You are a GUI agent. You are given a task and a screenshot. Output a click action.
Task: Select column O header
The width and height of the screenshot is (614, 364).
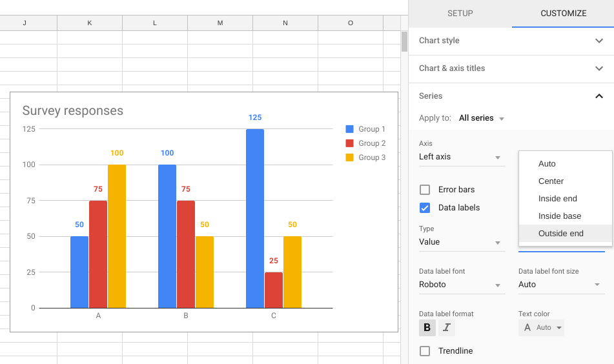pos(351,23)
